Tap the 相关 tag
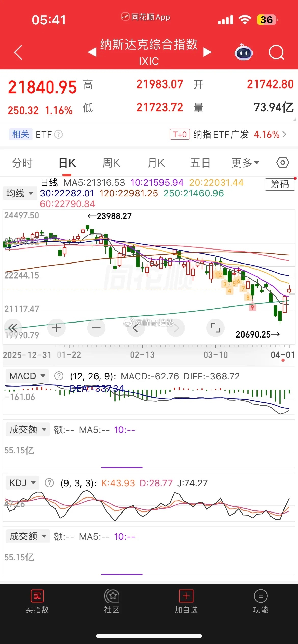 [x=21, y=134]
